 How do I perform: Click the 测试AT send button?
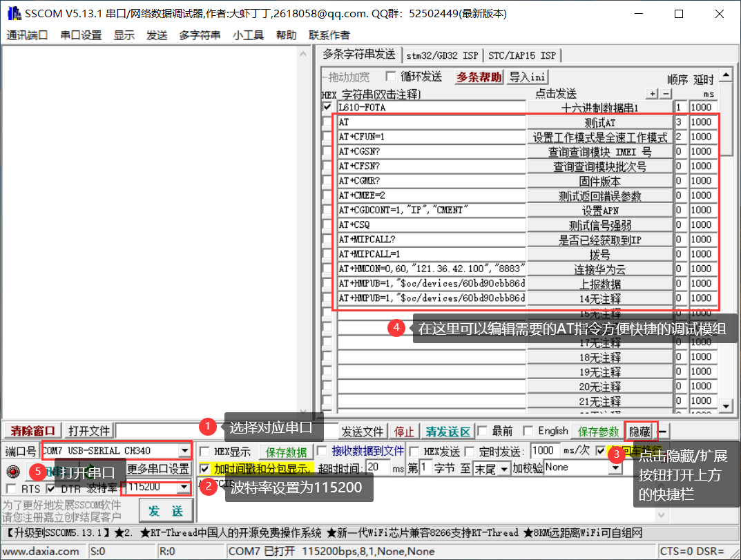pos(599,122)
